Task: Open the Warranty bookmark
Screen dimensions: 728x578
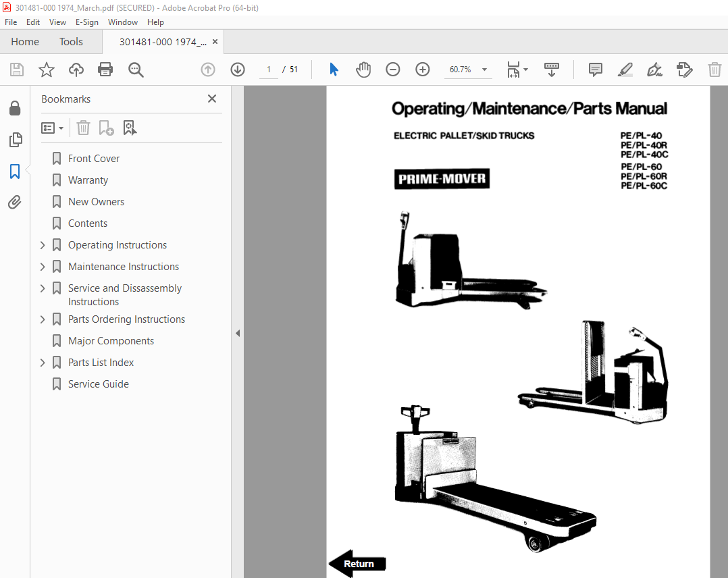Action: [x=88, y=180]
